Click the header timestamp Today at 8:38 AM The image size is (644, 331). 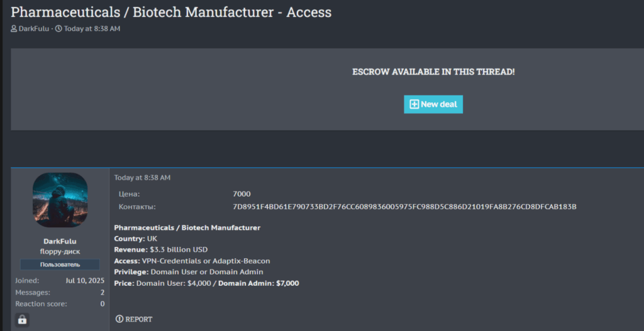pyautogui.click(x=92, y=29)
